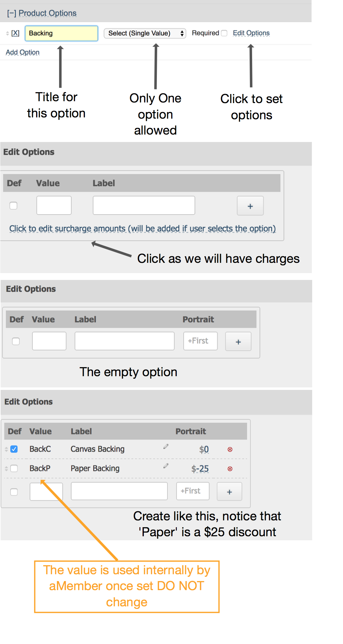Viewport: 343px width, 644px height.
Task: Set Paper Backing as default option
Action: point(14,468)
